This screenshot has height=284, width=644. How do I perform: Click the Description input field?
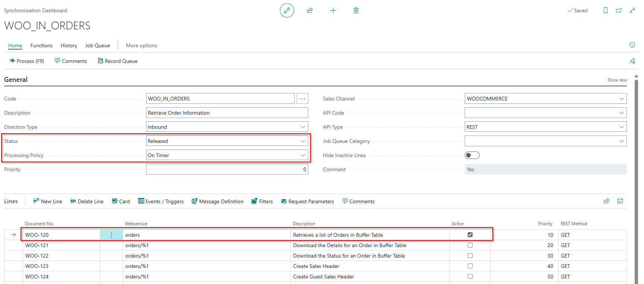pyautogui.click(x=227, y=113)
